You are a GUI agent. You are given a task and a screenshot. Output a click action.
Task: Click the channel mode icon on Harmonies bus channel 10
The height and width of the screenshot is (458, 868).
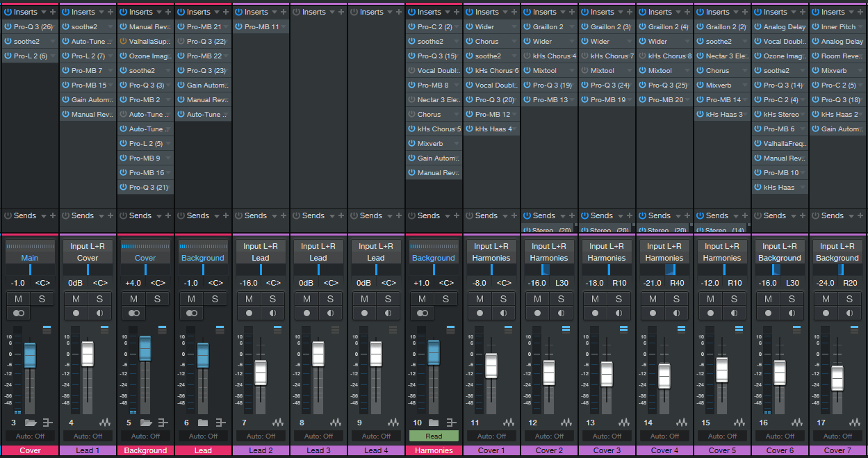coord(422,313)
